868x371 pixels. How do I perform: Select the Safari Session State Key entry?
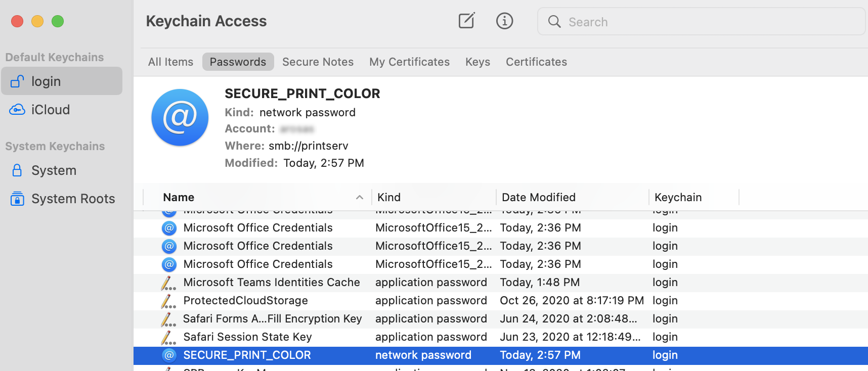(501, 337)
